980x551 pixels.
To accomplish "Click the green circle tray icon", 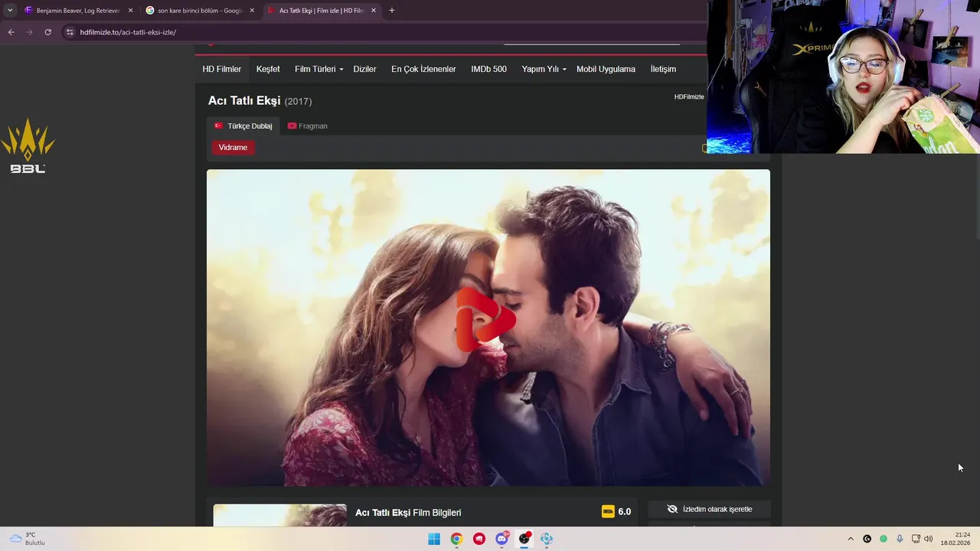I will click(x=884, y=539).
